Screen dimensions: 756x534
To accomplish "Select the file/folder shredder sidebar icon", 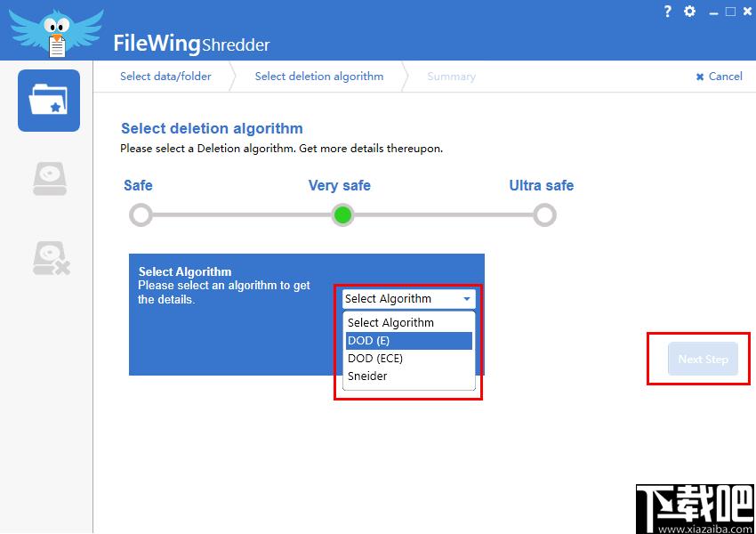I will pyautogui.click(x=49, y=101).
